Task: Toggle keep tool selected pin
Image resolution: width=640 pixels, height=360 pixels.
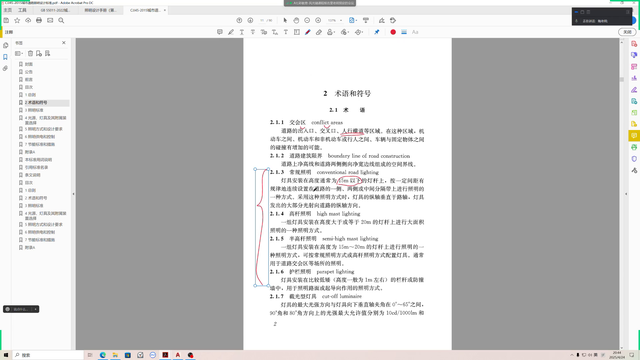Action: 377,32
